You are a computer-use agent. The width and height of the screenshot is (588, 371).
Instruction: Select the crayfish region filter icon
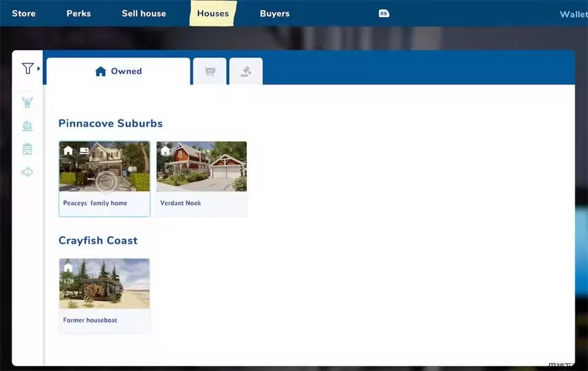pos(27,102)
